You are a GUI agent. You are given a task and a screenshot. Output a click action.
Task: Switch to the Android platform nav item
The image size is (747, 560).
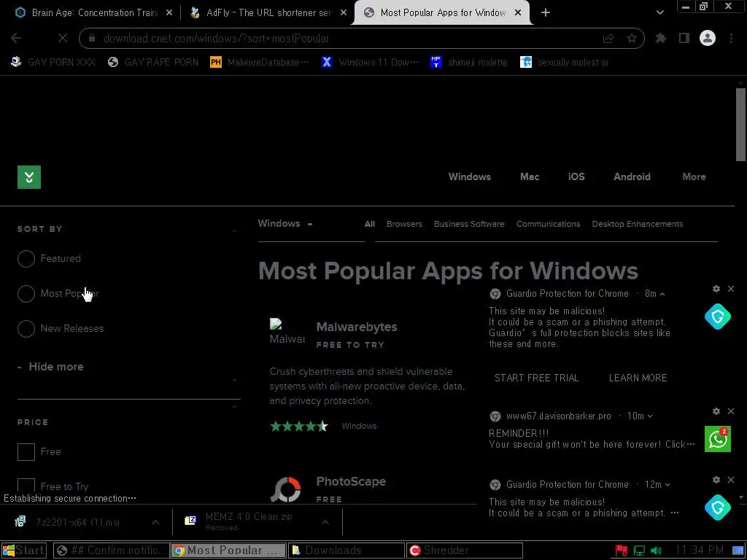632,176
